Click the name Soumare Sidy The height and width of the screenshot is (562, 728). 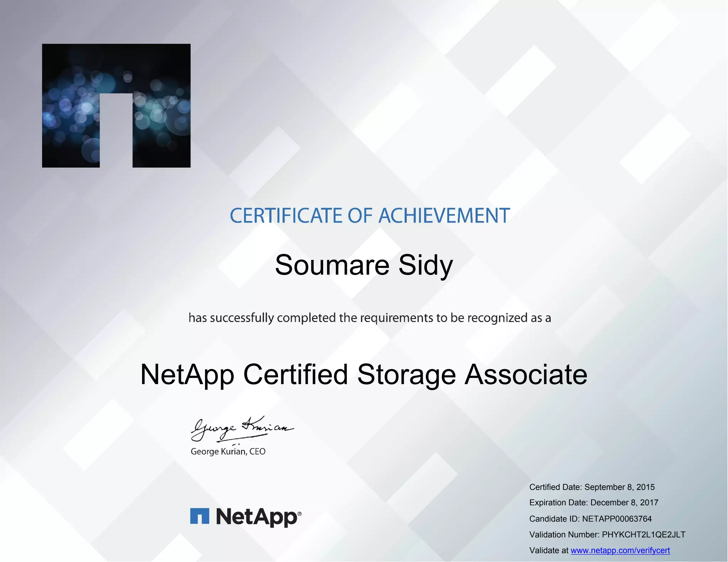[364, 265]
